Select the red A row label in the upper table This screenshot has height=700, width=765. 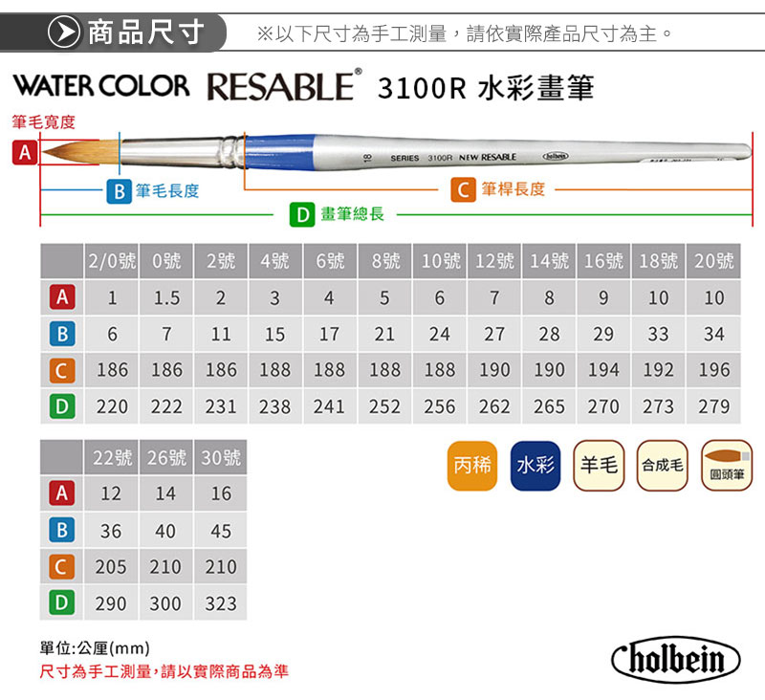(62, 297)
